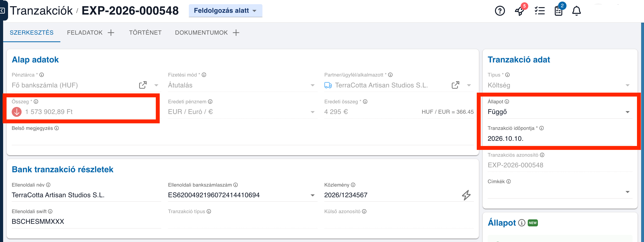Viewport: 644px width, 242px height.
Task: Open the notifications bell icon
Action: pos(577,11)
